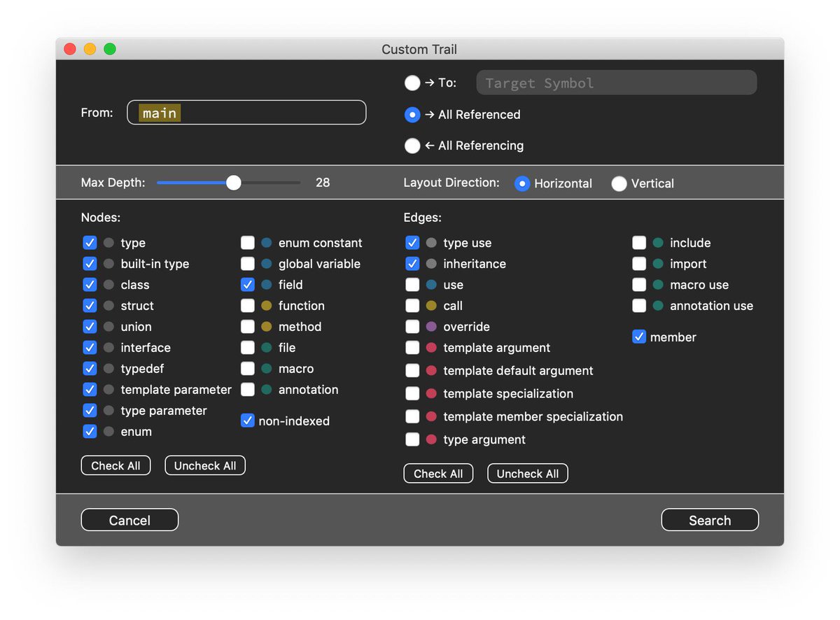Click the Max Depth slider handle
This screenshot has width=840, height=620.
(x=234, y=183)
